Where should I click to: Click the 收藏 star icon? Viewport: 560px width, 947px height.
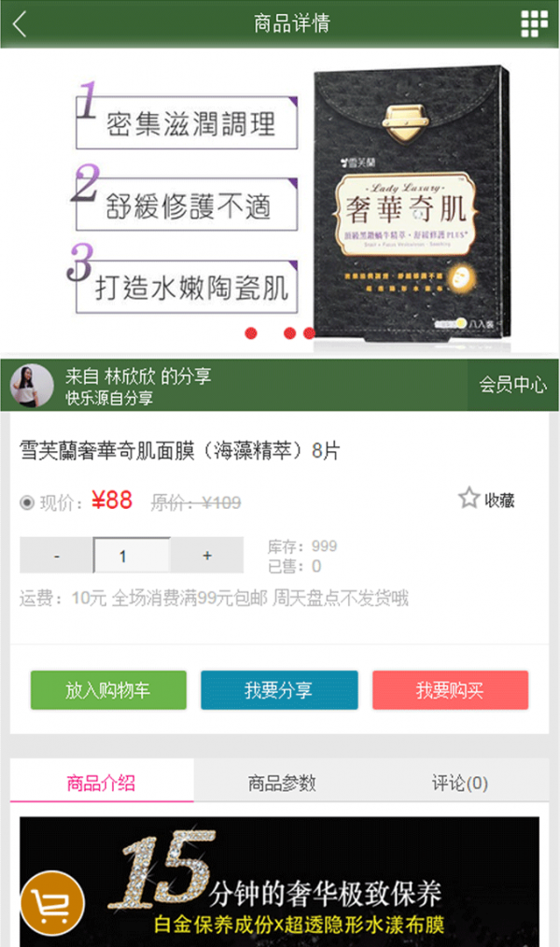coord(469,499)
